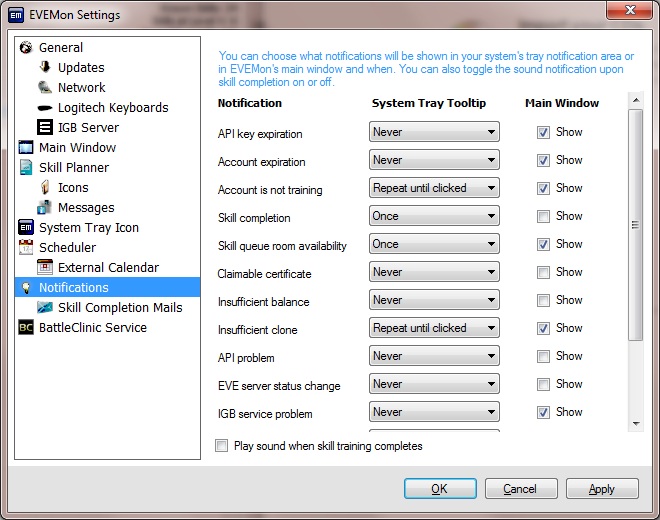The width and height of the screenshot is (660, 520).
Task: Click the Skill Planner icon
Action: 26,167
